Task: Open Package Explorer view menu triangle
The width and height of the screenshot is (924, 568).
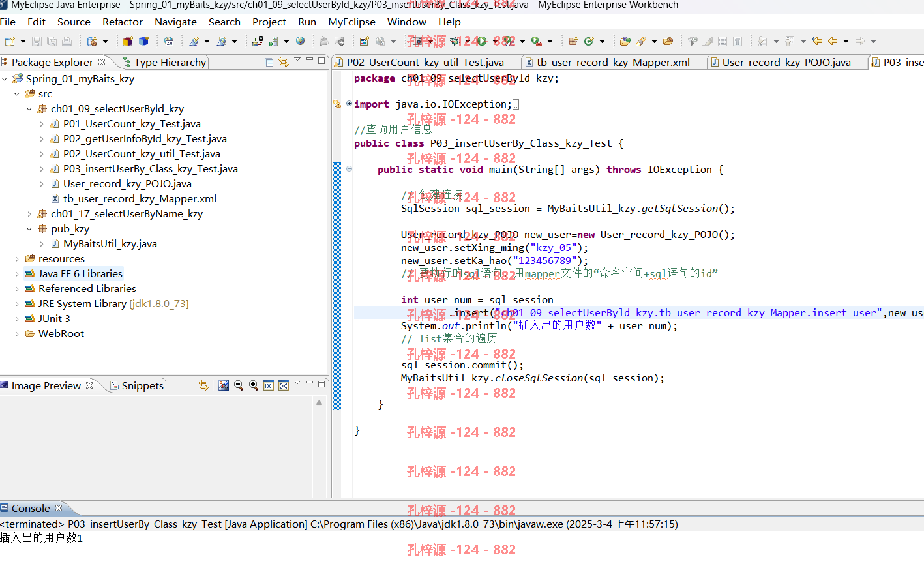Action: (297, 59)
